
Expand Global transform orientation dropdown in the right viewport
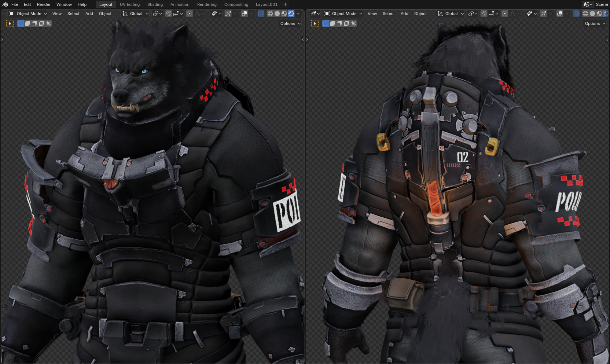(451, 14)
